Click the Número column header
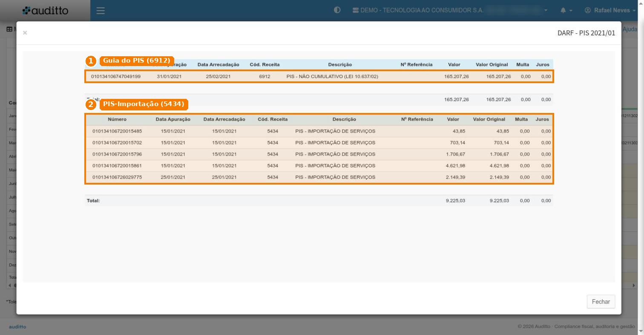The image size is (644, 335). click(117, 119)
